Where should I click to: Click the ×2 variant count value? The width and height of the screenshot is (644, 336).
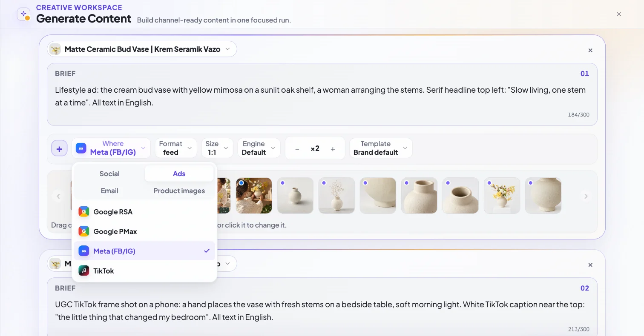tap(315, 148)
